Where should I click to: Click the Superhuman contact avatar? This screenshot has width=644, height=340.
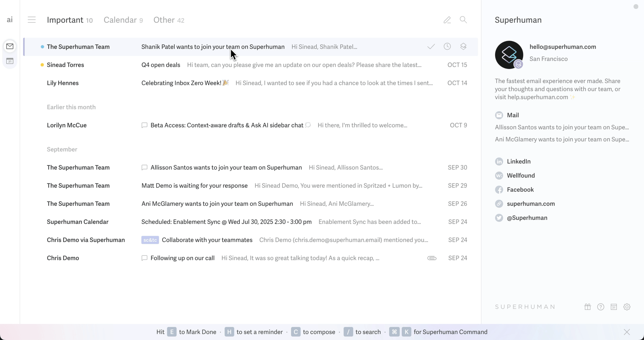[x=509, y=55]
